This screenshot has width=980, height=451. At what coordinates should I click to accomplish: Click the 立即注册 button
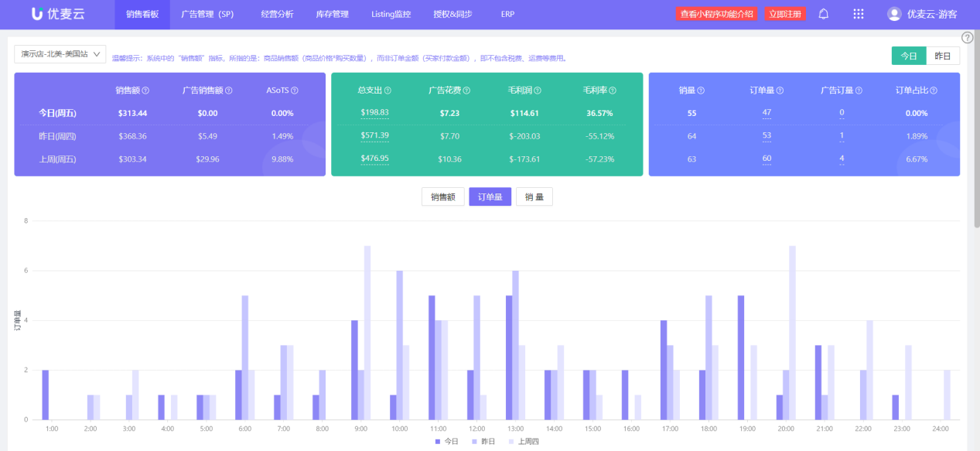click(785, 13)
